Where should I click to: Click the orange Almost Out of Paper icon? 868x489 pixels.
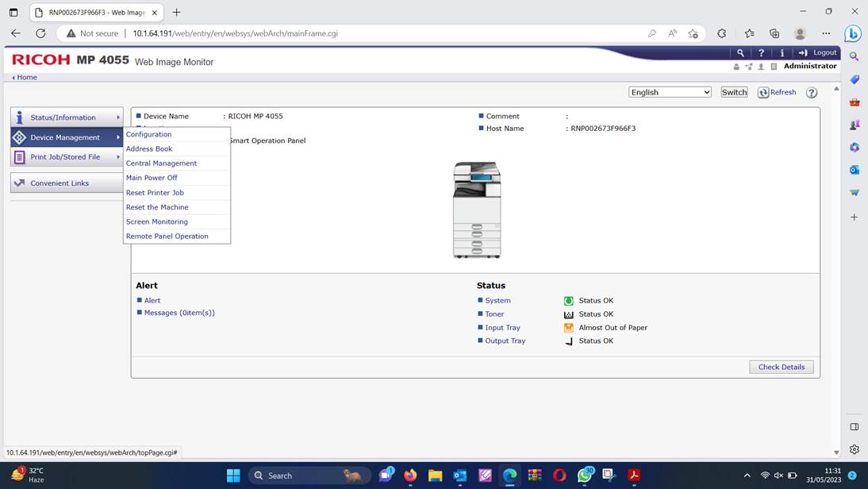click(569, 327)
